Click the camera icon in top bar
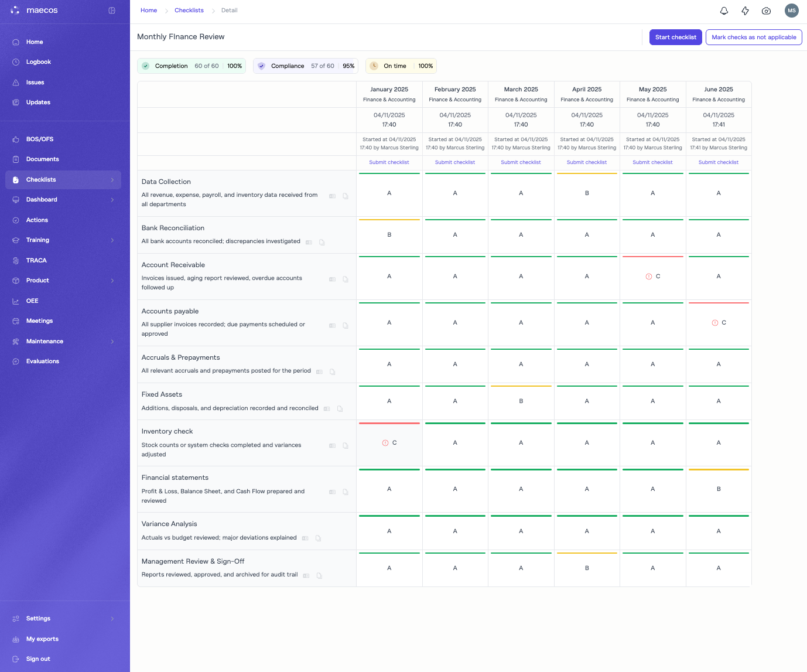Screen dimensions: 807x672 click(x=766, y=11)
